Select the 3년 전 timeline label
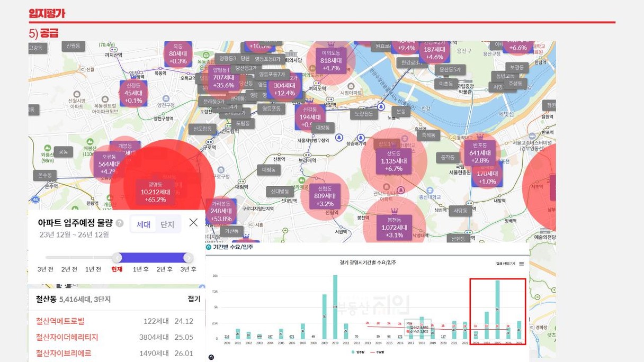This screenshot has height=362, width=644. pos(46,269)
